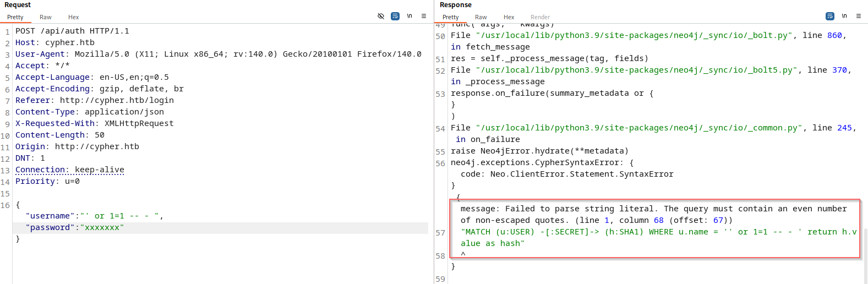The height and width of the screenshot is (284, 868).
Task: Toggle the \n newline icon in Response pane
Action: coord(844,16)
